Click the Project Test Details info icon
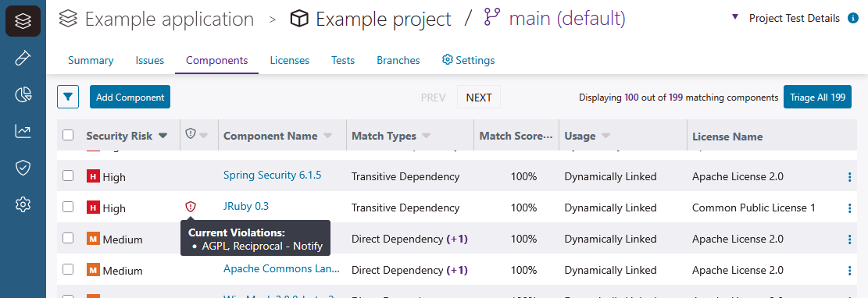The height and width of the screenshot is (298, 868). pos(852,18)
